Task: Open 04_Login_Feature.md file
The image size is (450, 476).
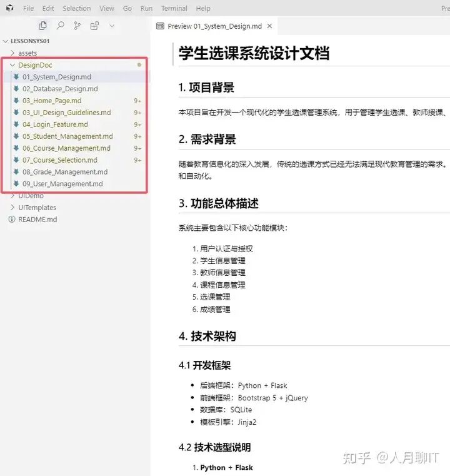Action: click(x=55, y=124)
